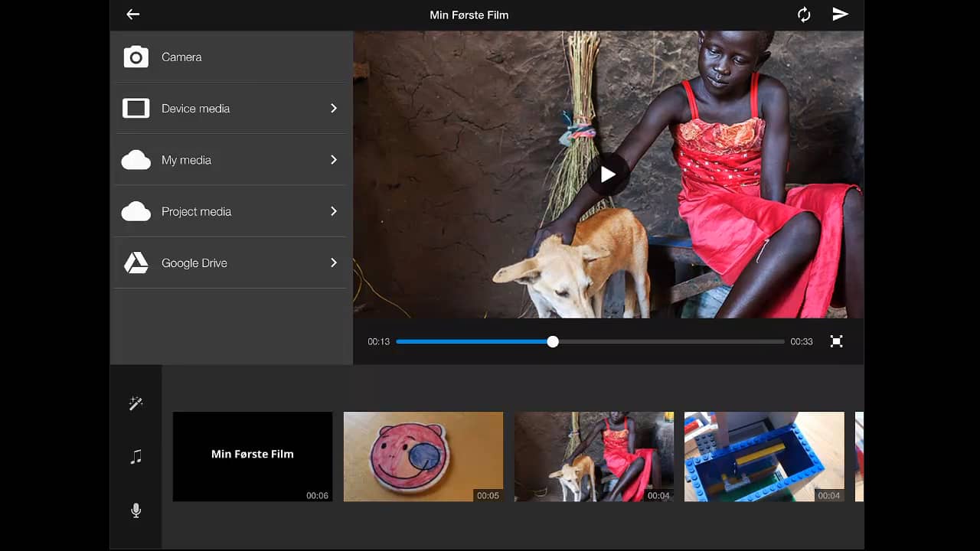980x551 pixels.
Task: Select the blue Lego clip
Action: (x=764, y=457)
